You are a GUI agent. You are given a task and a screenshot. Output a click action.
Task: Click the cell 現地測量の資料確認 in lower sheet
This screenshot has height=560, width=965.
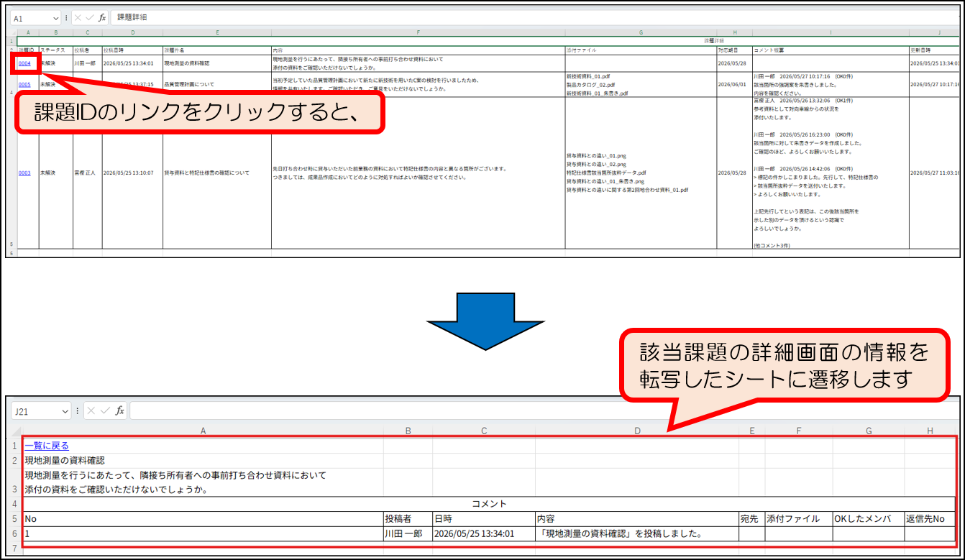(203, 461)
